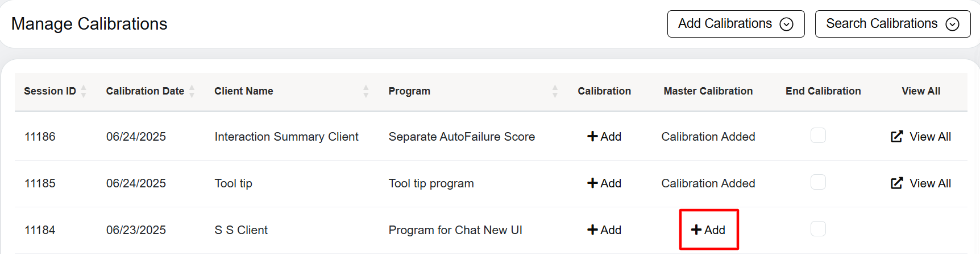Open the Search Calibrations dropdown
This screenshot has height=254, width=980.
click(x=892, y=24)
